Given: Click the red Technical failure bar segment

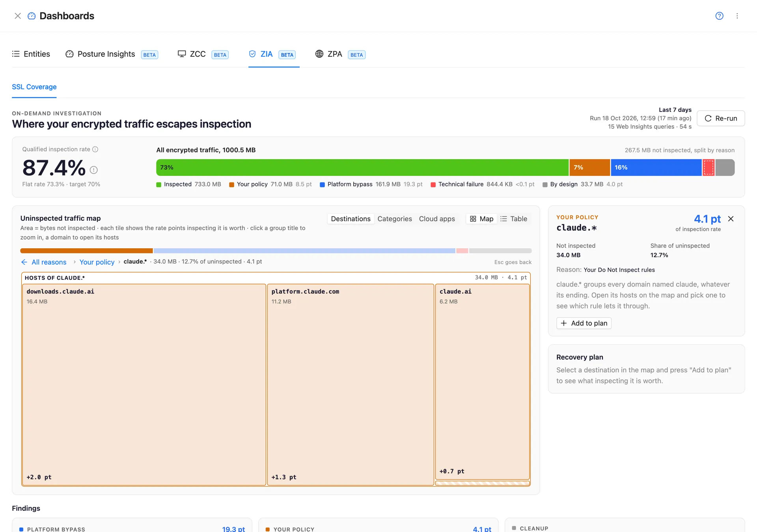Looking at the screenshot, I should tap(709, 167).
